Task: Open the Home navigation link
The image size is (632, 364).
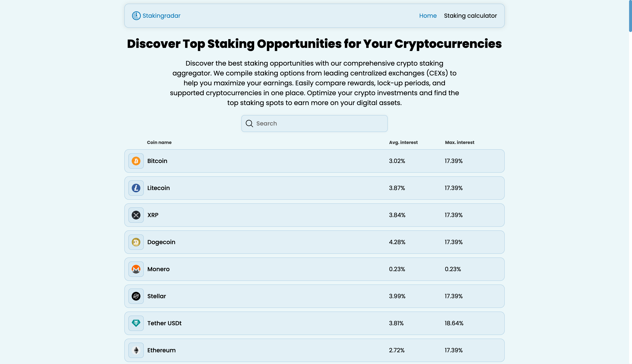Action: coord(428,16)
